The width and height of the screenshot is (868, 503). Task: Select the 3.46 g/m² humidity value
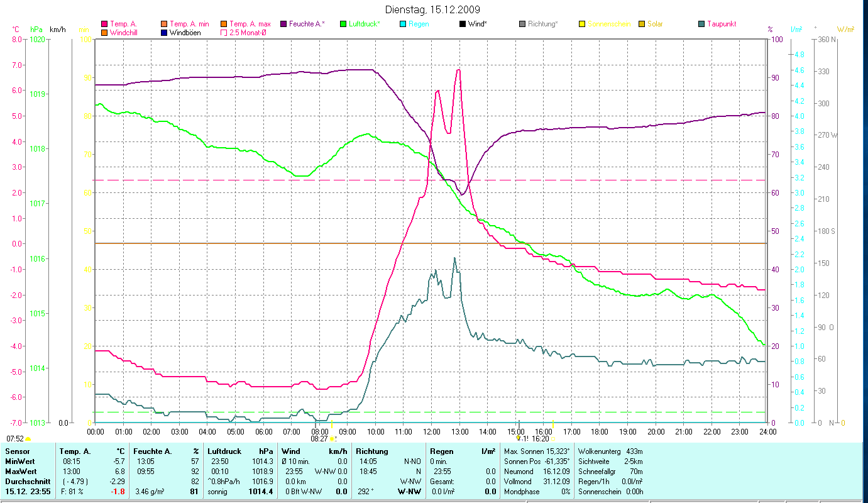click(149, 491)
